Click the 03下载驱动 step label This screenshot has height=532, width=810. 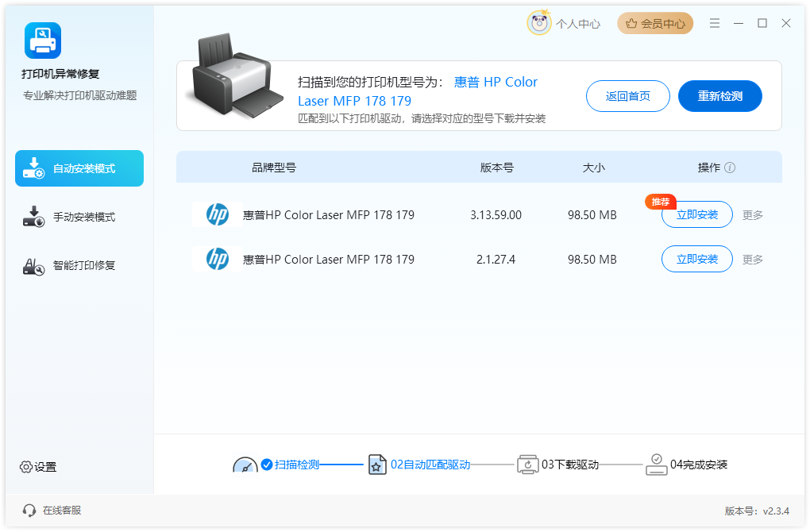570,465
